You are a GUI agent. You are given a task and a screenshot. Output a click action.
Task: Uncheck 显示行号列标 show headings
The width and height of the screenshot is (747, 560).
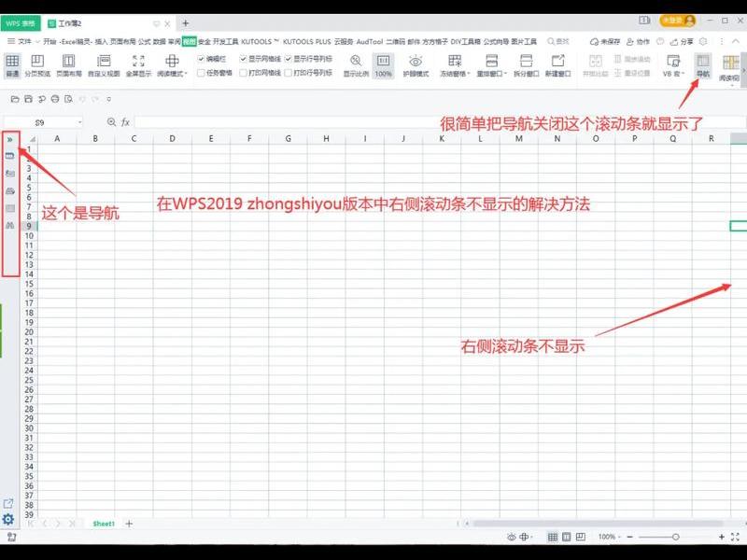(288, 59)
